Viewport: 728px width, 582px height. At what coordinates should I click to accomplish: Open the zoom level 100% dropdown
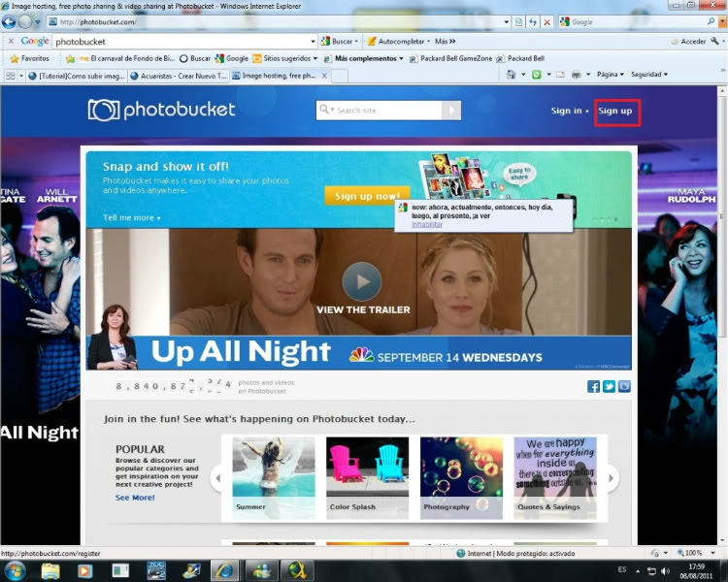pyautogui.click(x=712, y=553)
